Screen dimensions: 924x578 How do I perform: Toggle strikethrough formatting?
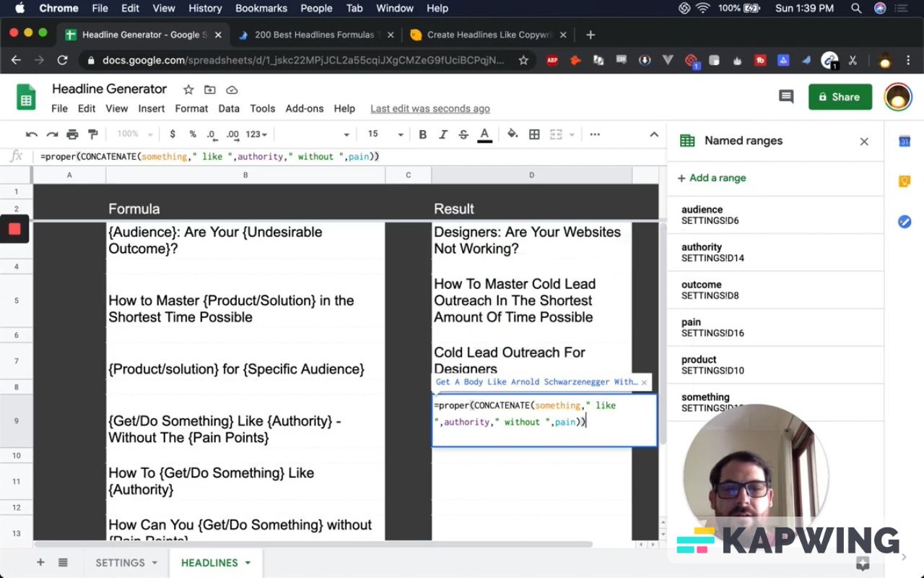click(463, 134)
